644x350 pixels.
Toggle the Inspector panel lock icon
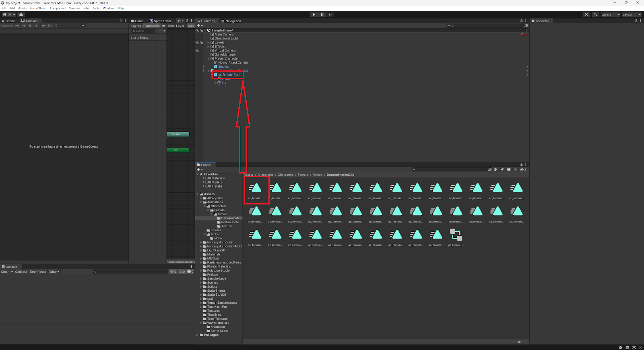[636, 21]
